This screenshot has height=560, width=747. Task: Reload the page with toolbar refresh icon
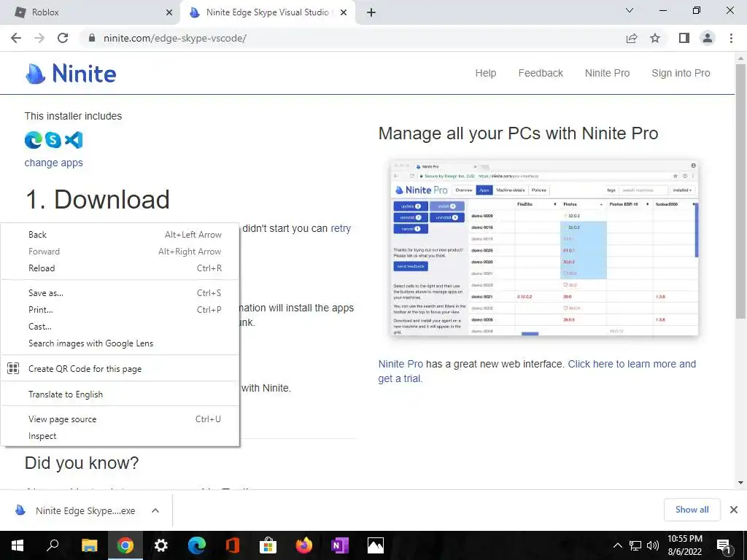tap(63, 38)
